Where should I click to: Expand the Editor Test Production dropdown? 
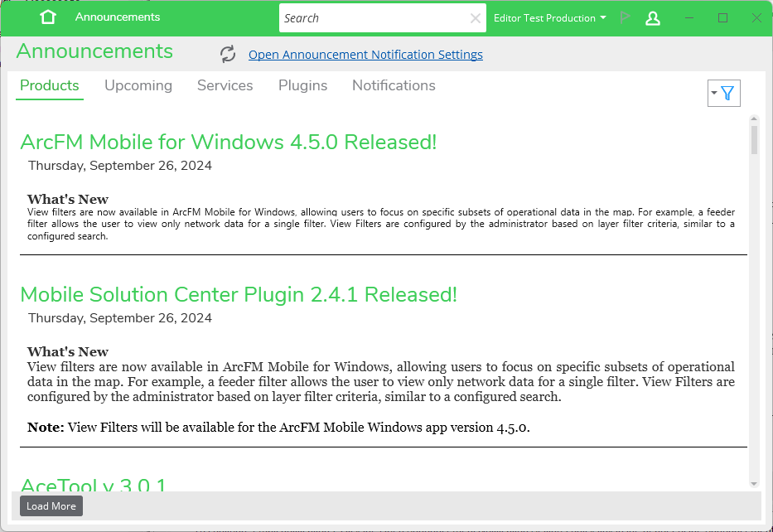pyautogui.click(x=549, y=18)
